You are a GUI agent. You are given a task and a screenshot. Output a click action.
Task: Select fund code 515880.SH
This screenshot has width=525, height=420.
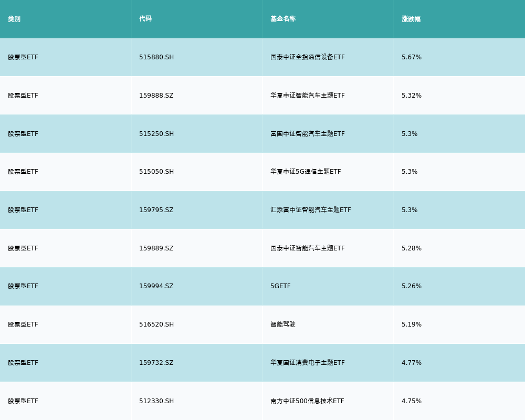[156, 57]
